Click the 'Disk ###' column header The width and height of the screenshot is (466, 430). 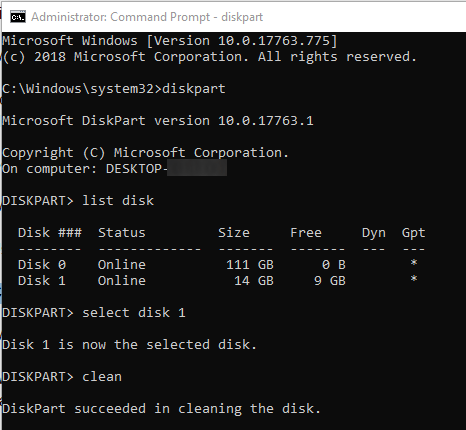[50, 233]
